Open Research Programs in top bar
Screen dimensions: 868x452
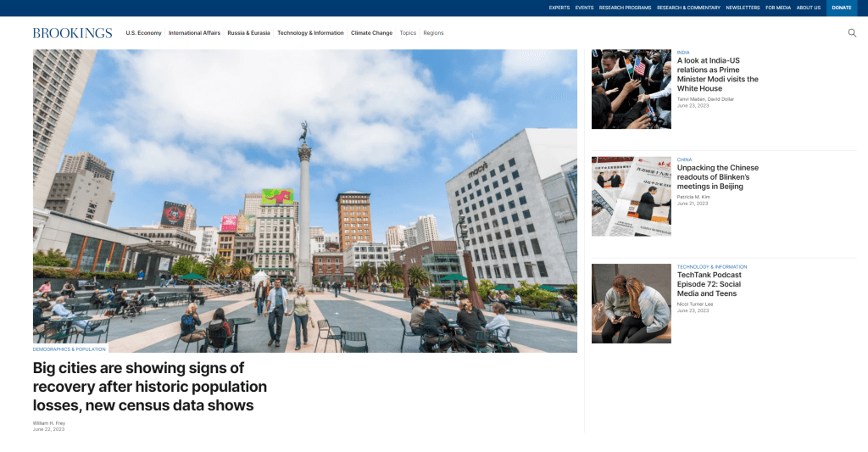pos(624,8)
